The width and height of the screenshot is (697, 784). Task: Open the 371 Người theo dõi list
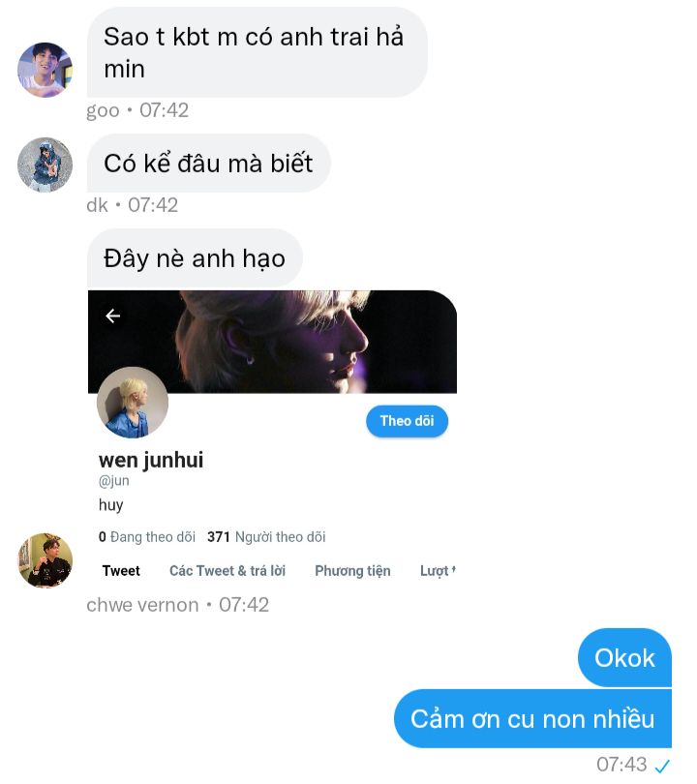click(x=266, y=537)
